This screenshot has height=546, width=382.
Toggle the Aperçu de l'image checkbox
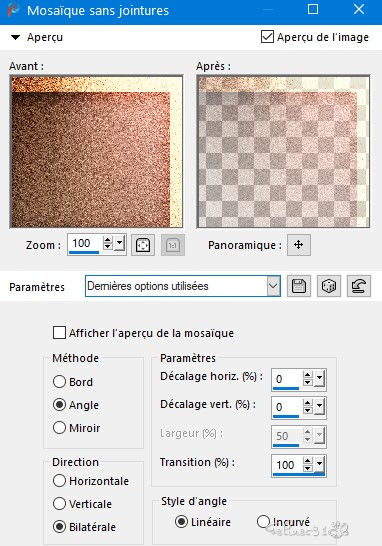(x=267, y=37)
